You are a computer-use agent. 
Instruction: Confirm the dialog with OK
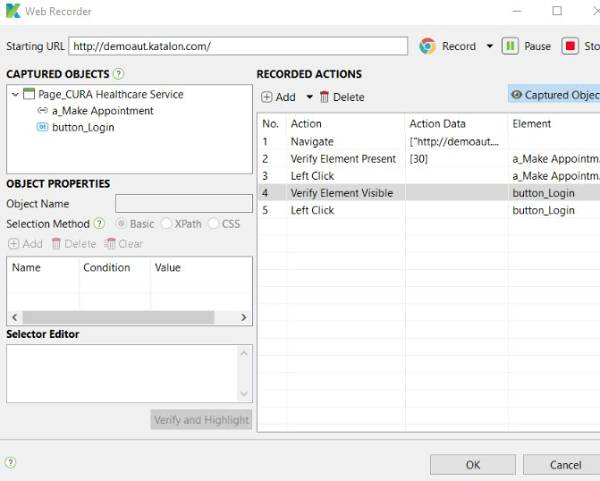click(x=473, y=465)
